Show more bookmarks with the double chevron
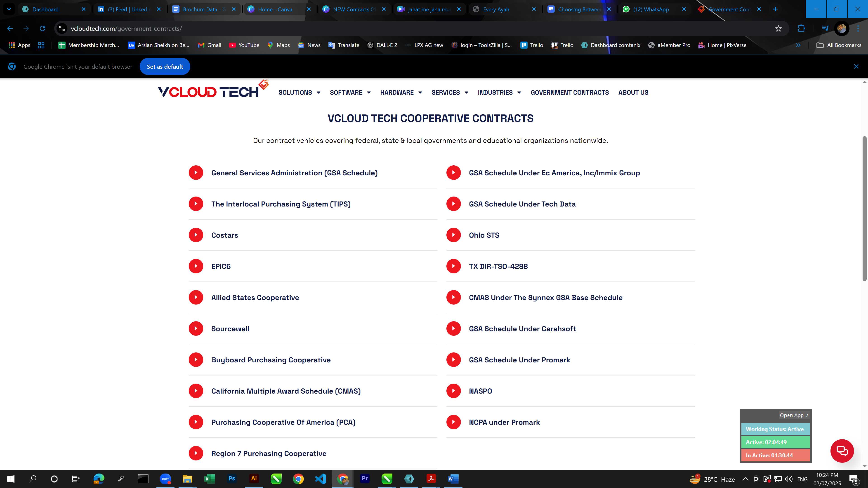 tap(798, 45)
